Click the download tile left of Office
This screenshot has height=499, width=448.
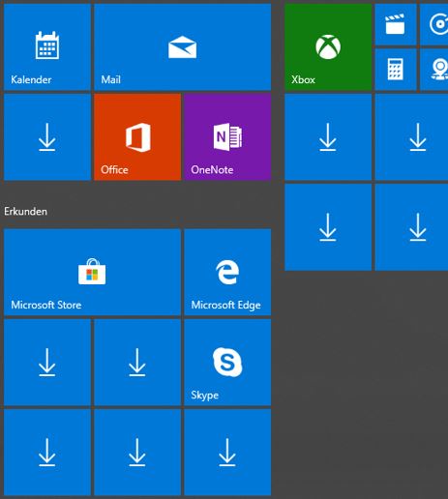pyautogui.click(x=47, y=137)
